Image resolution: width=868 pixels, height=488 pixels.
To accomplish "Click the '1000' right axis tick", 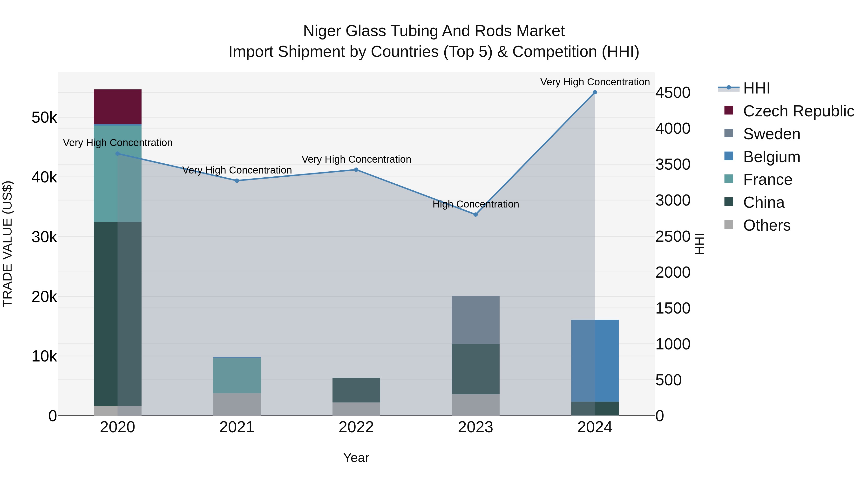I will pyautogui.click(x=673, y=344).
